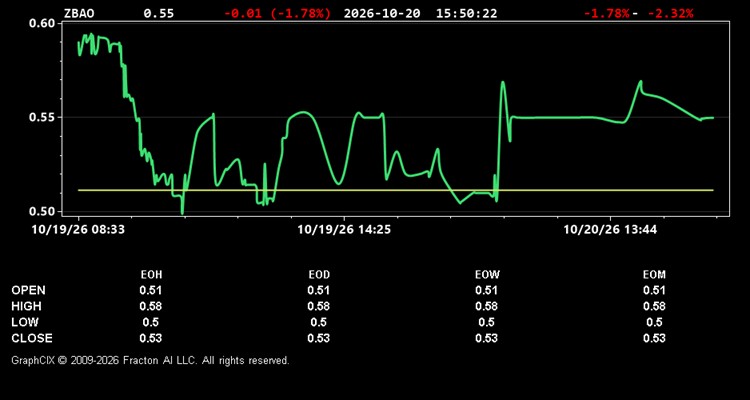Click the red change value -0.01 (-1.78%)
This screenshot has height=400, width=750.
pyautogui.click(x=277, y=13)
